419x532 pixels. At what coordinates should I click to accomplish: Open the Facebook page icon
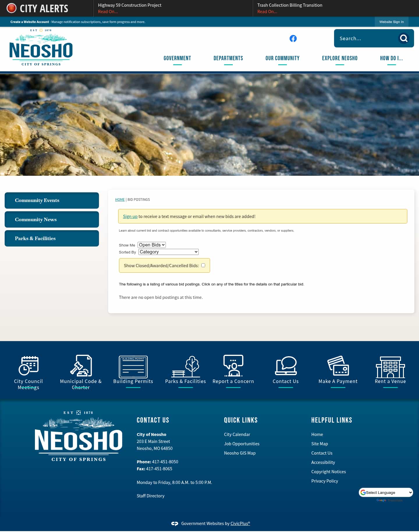pyautogui.click(x=293, y=38)
